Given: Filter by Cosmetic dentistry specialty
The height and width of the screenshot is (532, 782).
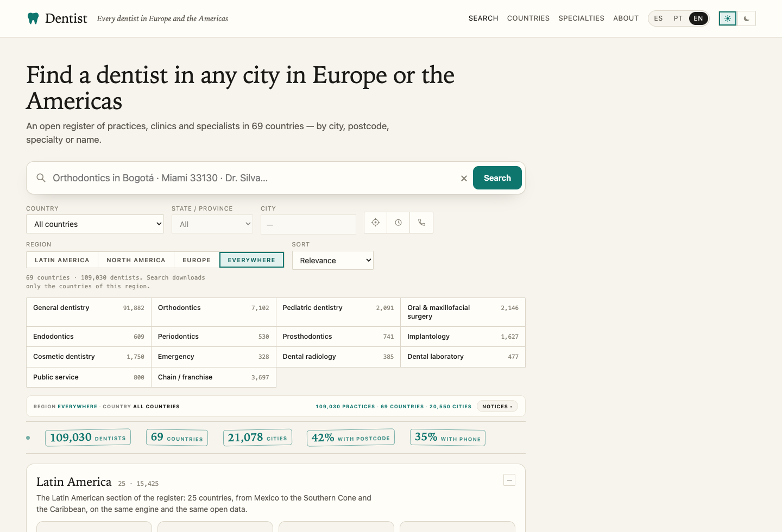Looking at the screenshot, I should (89, 357).
